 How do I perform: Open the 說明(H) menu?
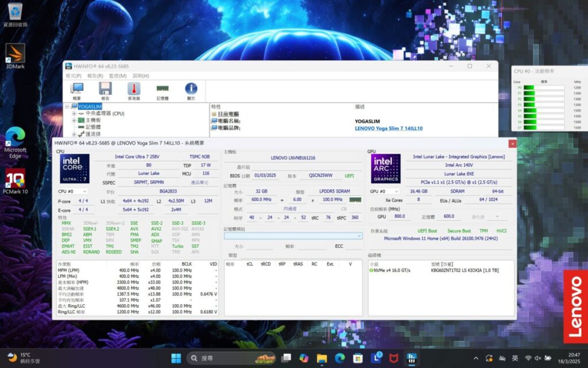click(x=141, y=76)
